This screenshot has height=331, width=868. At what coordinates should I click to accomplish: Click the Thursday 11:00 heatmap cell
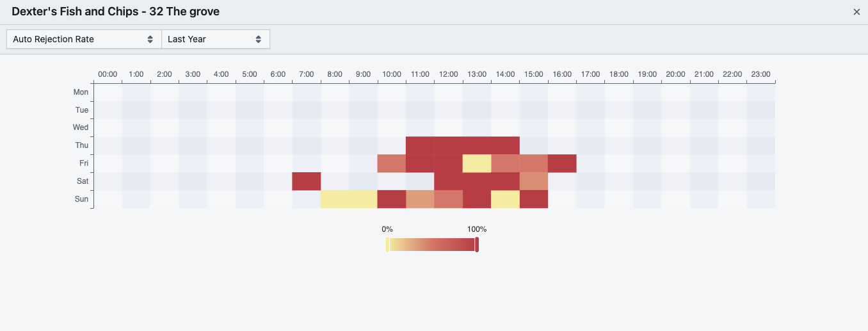click(420, 145)
